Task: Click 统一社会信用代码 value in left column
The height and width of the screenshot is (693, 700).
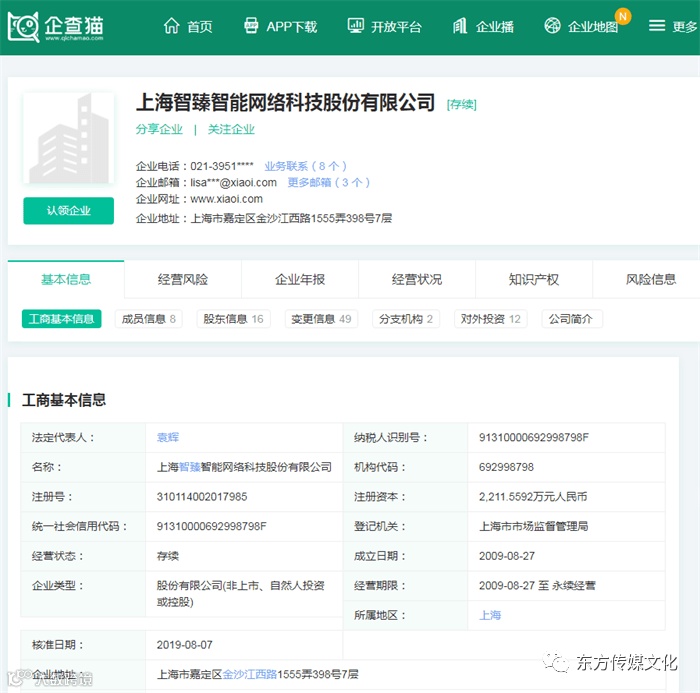Action: coord(212,526)
